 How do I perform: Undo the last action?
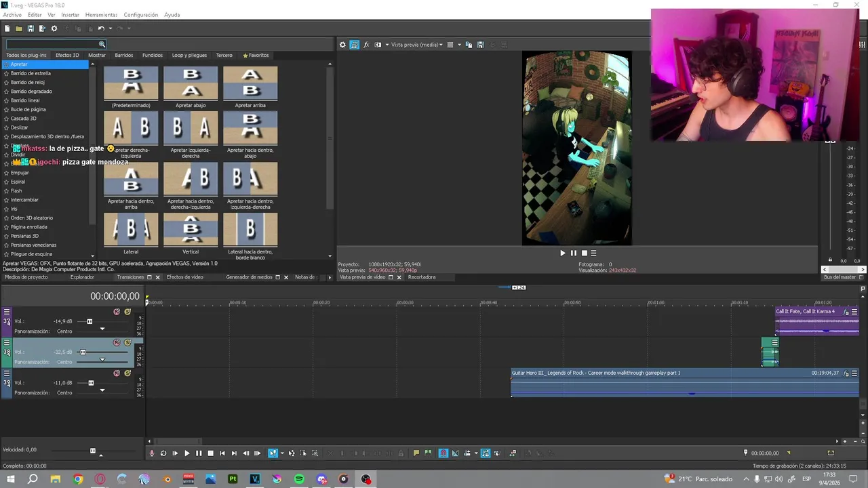pos(100,28)
